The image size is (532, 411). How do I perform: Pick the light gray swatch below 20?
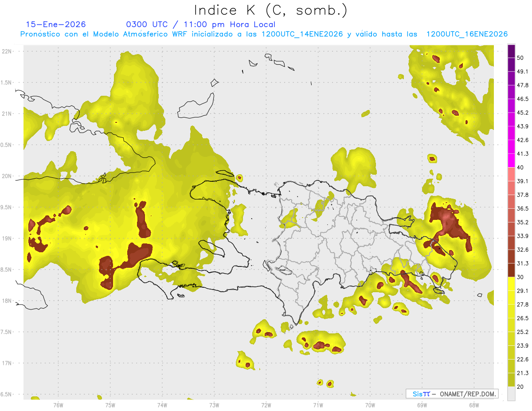pos(511,394)
